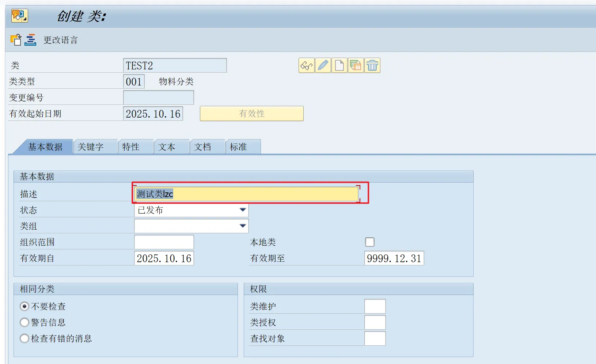Go to the 文档 tab
596x364 pixels.
click(x=203, y=147)
